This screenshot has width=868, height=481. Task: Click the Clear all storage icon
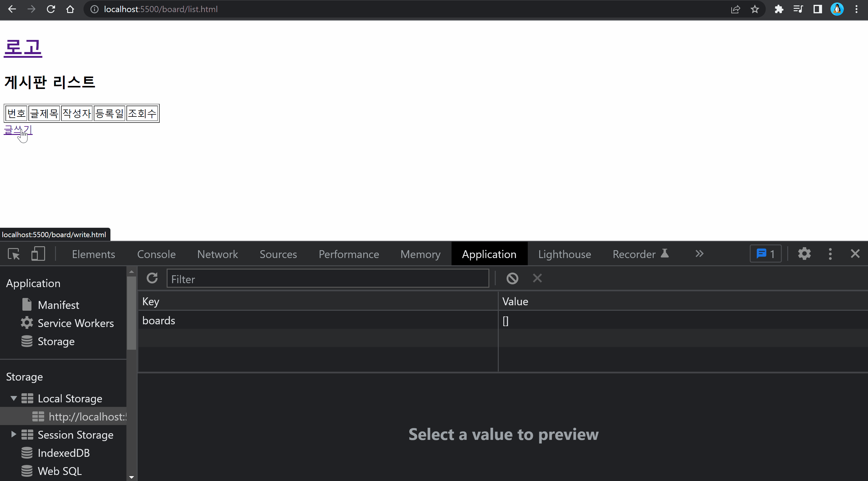tap(512, 278)
